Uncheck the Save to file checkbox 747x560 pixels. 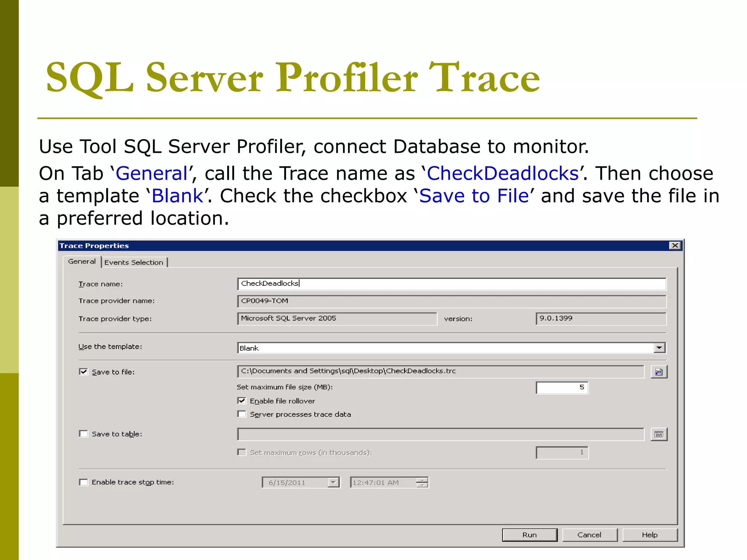[84, 372]
